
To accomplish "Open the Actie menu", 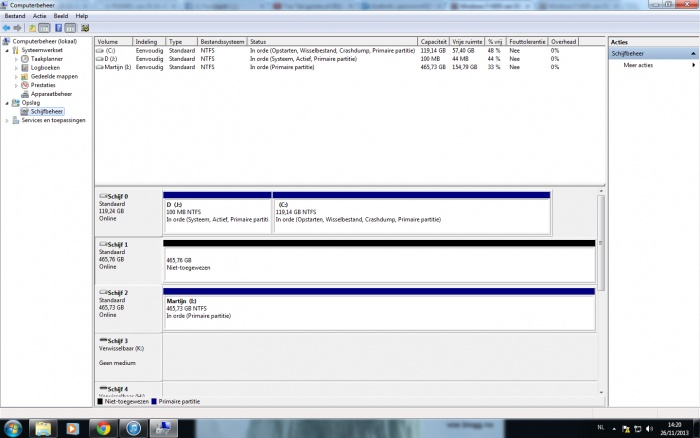I will [39, 16].
